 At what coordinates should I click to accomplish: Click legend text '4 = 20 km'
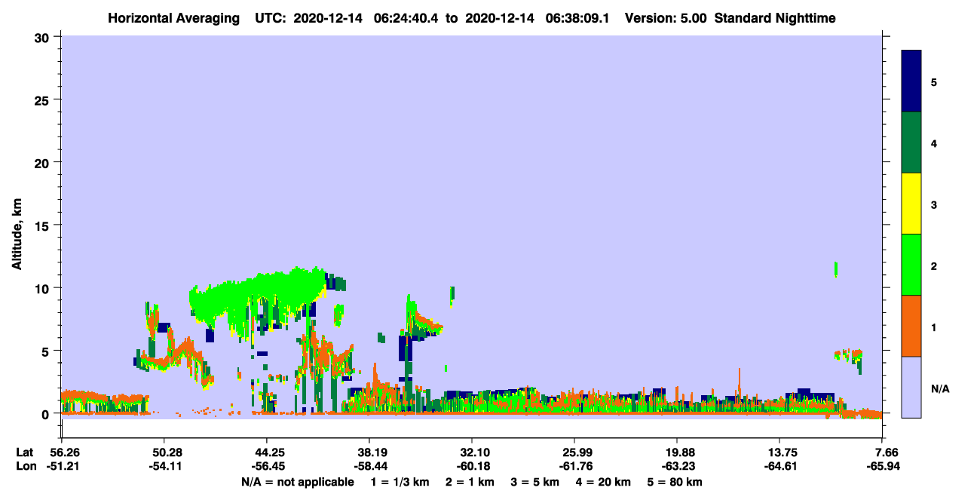tap(605, 482)
